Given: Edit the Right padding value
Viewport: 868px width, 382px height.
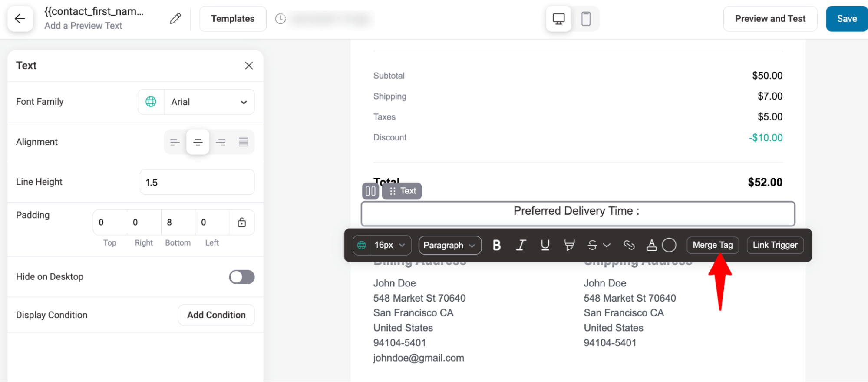Looking at the screenshot, I should pos(144,223).
